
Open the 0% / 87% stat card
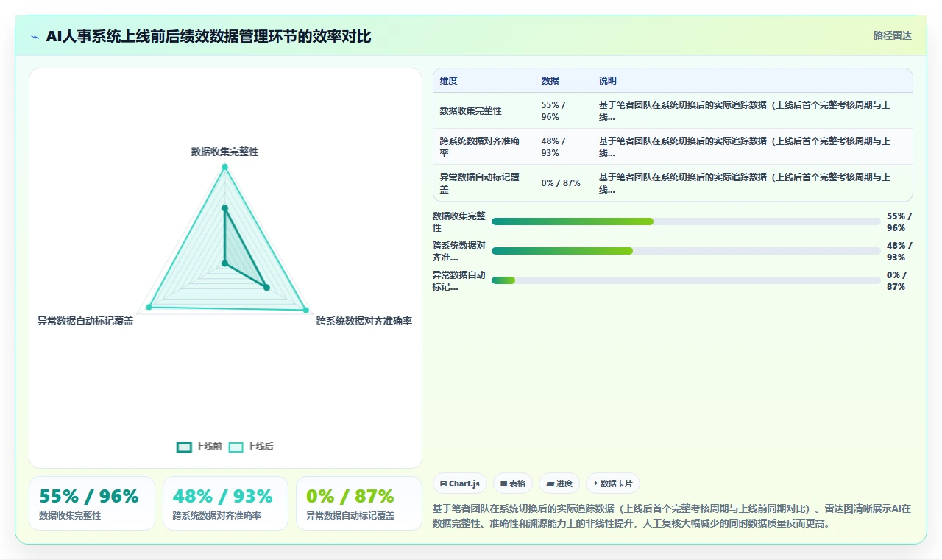(359, 503)
